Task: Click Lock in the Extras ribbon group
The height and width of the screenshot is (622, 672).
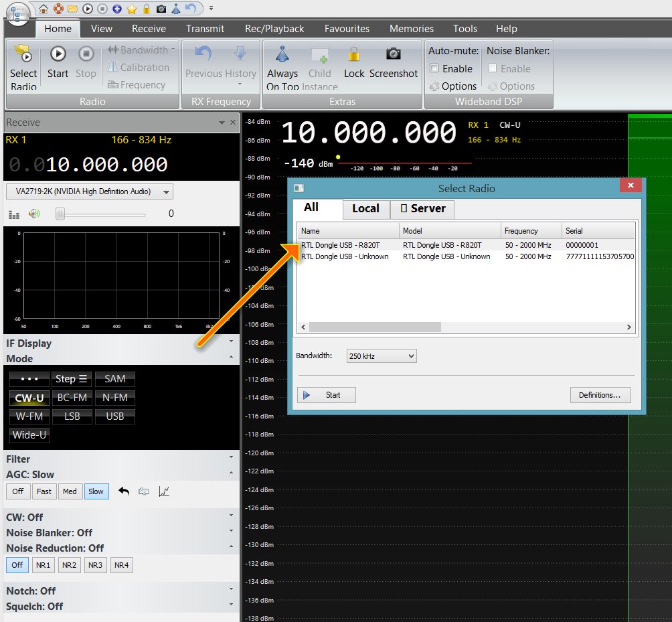Action: pyautogui.click(x=354, y=62)
